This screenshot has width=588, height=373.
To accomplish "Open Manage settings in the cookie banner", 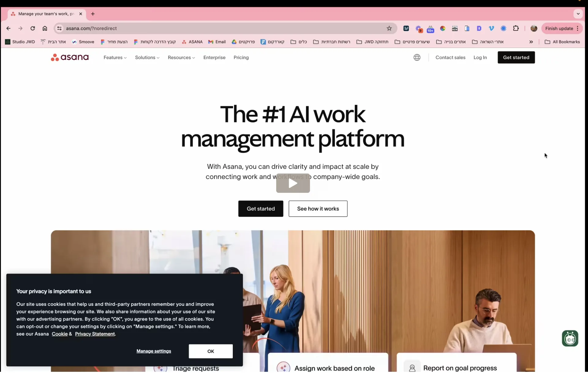I will click(x=154, y=351).
